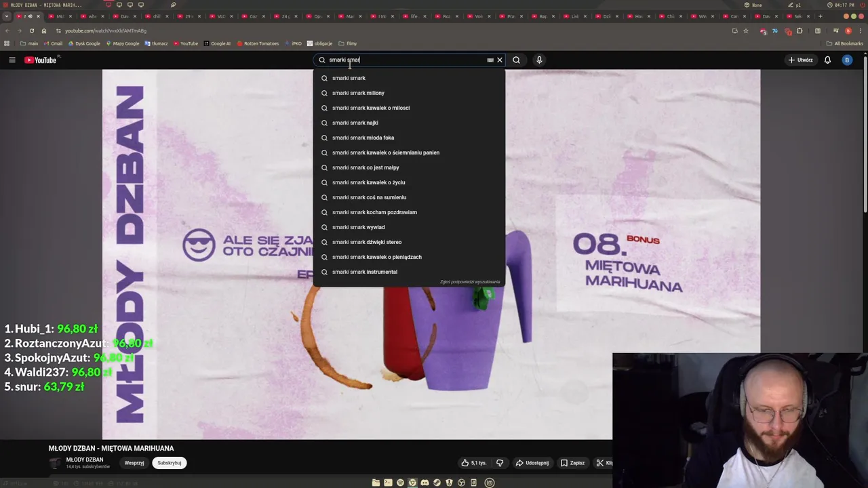Viewport: 868px width, 488px height.
Task: Like the video with thumbs-up 5,1 tys.
Action: tap(474, 463)
